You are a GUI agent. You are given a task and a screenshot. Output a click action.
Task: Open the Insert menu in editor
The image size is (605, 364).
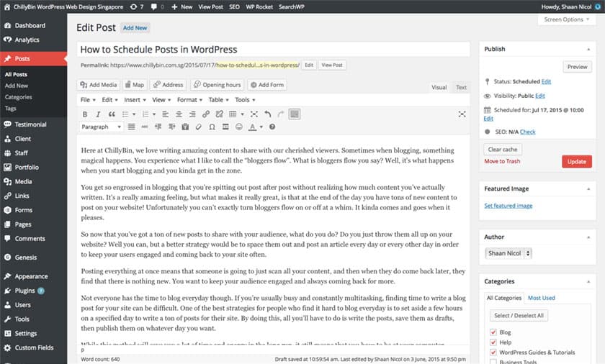135,100
